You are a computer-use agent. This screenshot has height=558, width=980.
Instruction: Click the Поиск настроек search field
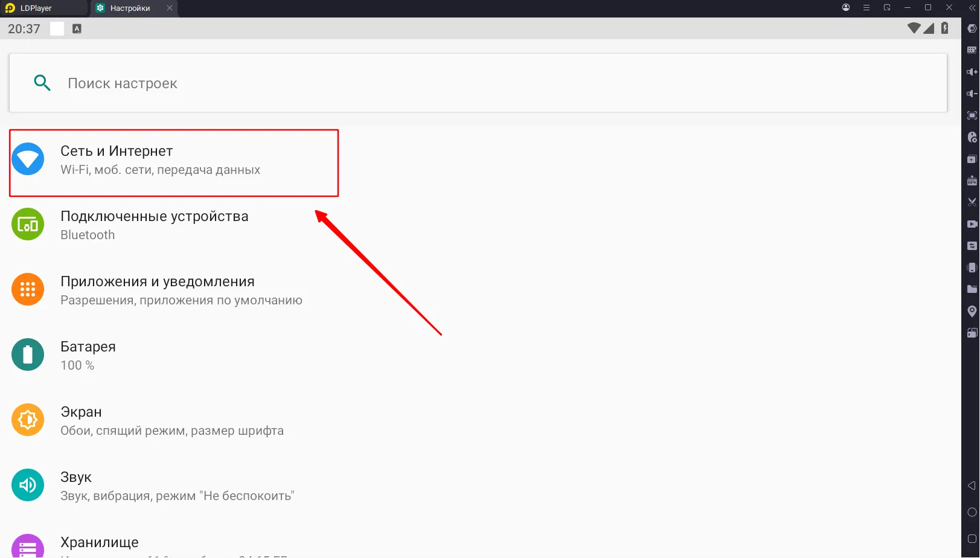coord(242,83)
